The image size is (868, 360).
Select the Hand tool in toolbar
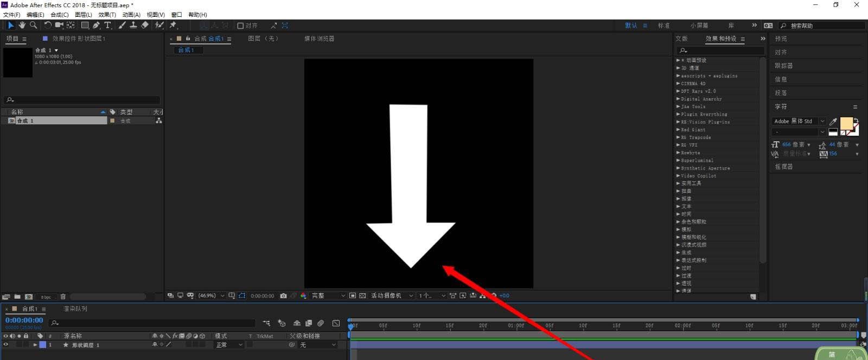coord(22,25)
